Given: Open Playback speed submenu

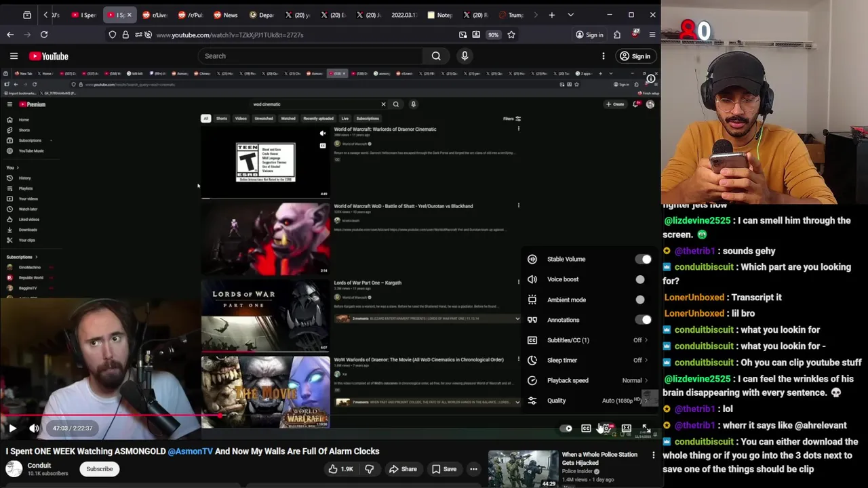Looking at the screenshot, I should (x=589, y=380).
